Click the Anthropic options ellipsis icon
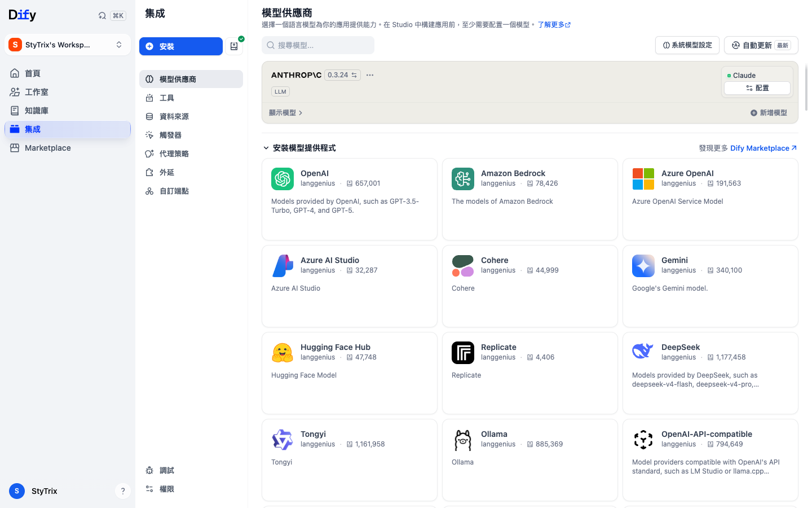Screen dimensions: 812x508 coord(370,75)
